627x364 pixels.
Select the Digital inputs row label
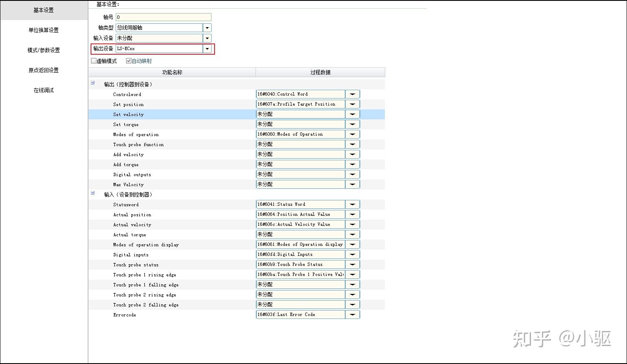[x=131, y=255]
